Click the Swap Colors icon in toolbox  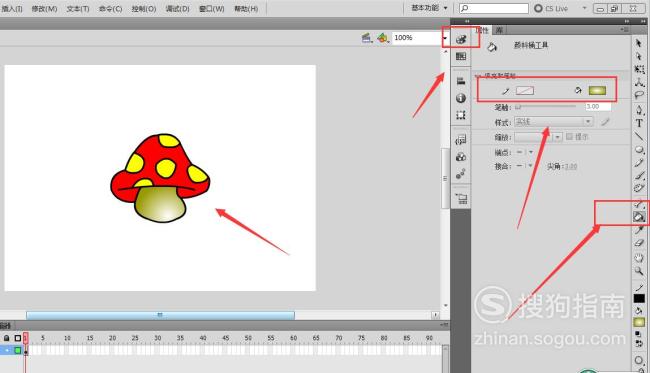[x=639, y=343]
